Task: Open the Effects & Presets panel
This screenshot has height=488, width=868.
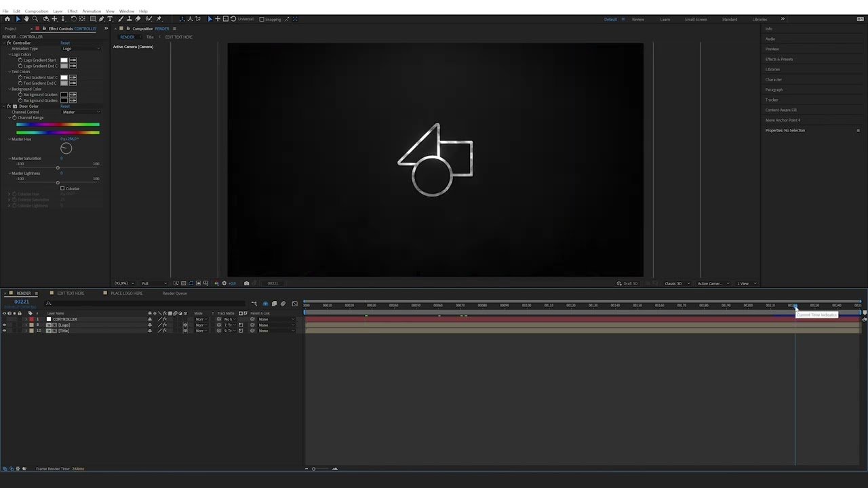Action: pyautogui.click(x=779, y=59)
